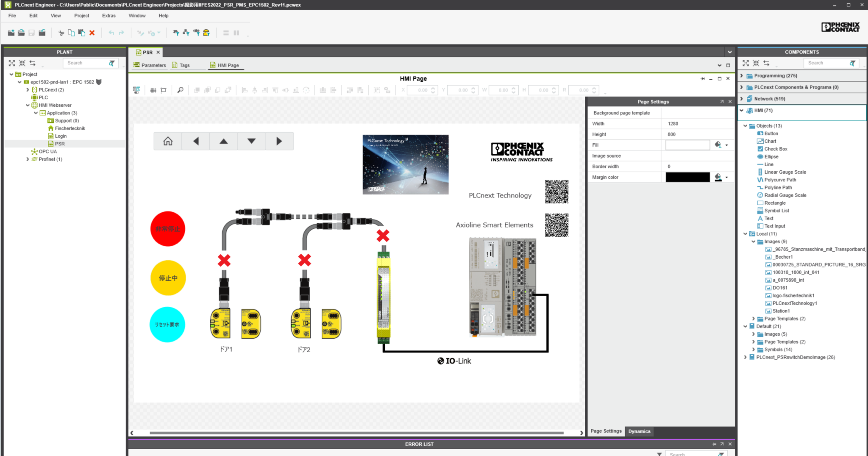Click the red Delete icon in the toolbar
The height and width of the screenshot is (456, 868).
92,33
